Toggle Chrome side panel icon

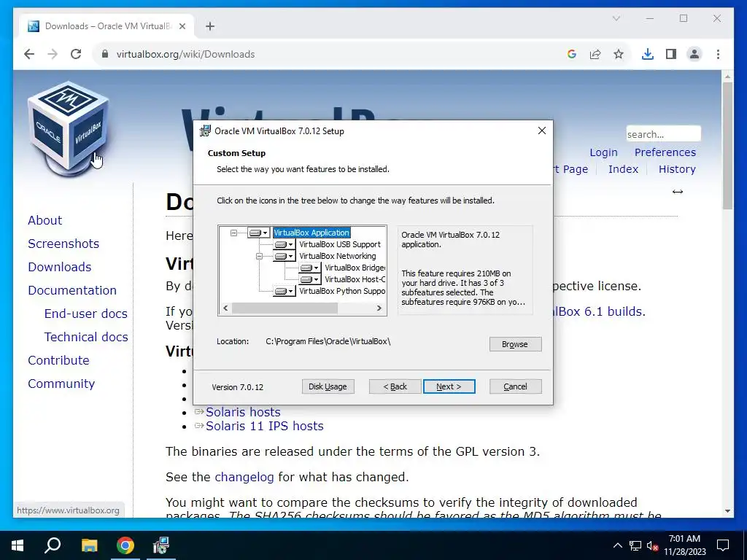[x=671, y=54]
